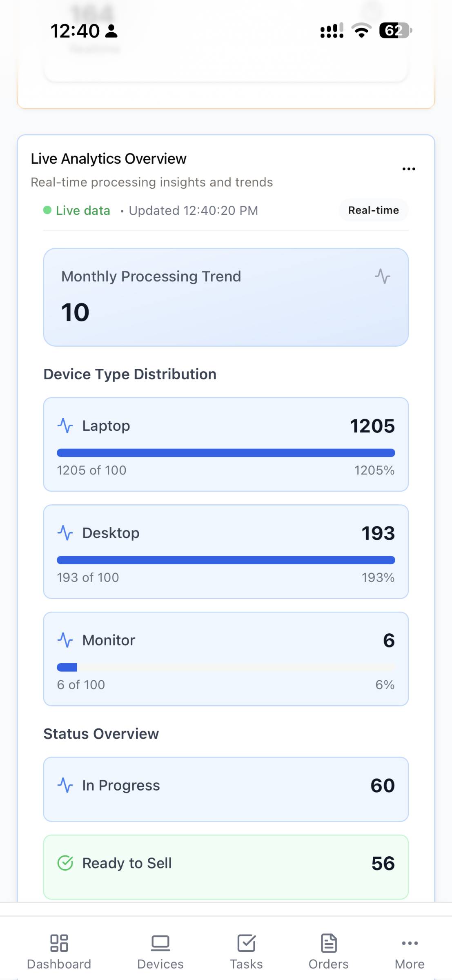Tap the Laptop count 1205

[x=372, y=426]
